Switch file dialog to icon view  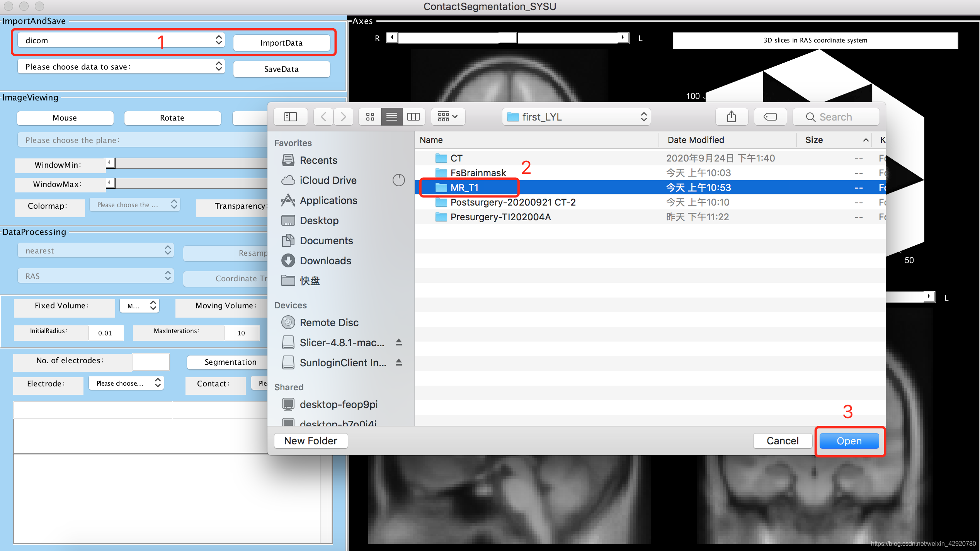[370, 117]
